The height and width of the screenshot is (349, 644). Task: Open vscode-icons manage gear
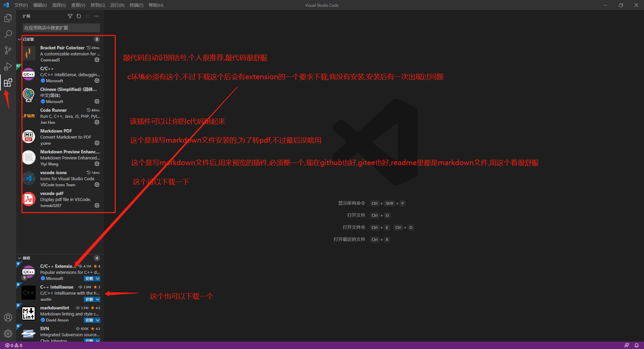pyautogui.click(x=97, y=185)
